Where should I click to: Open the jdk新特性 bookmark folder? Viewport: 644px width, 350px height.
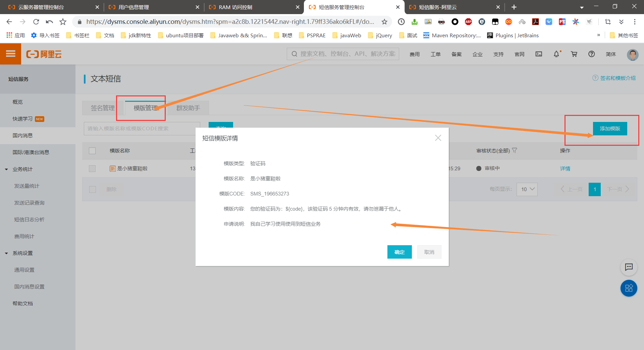pyautogui.click(x=136, y=35)
